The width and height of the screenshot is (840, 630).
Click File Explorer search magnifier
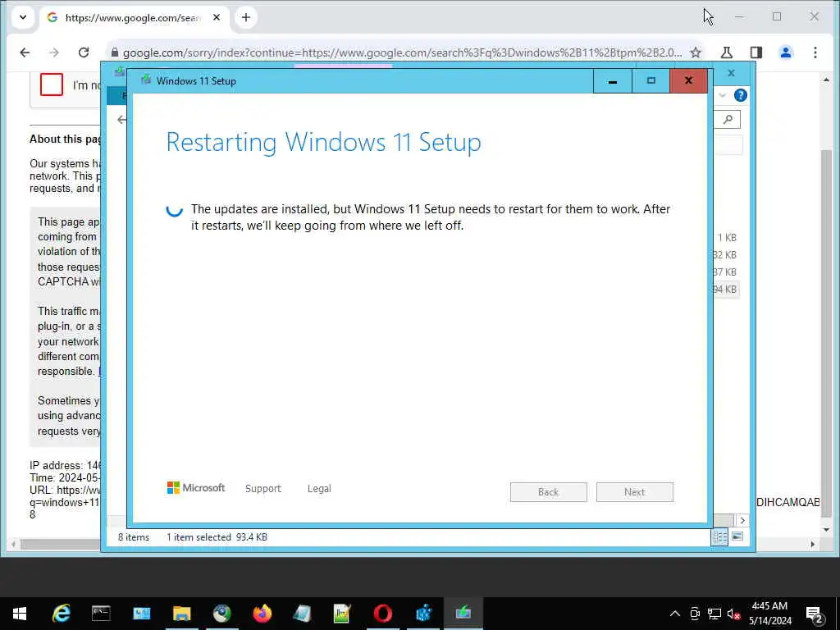(728, 120)
